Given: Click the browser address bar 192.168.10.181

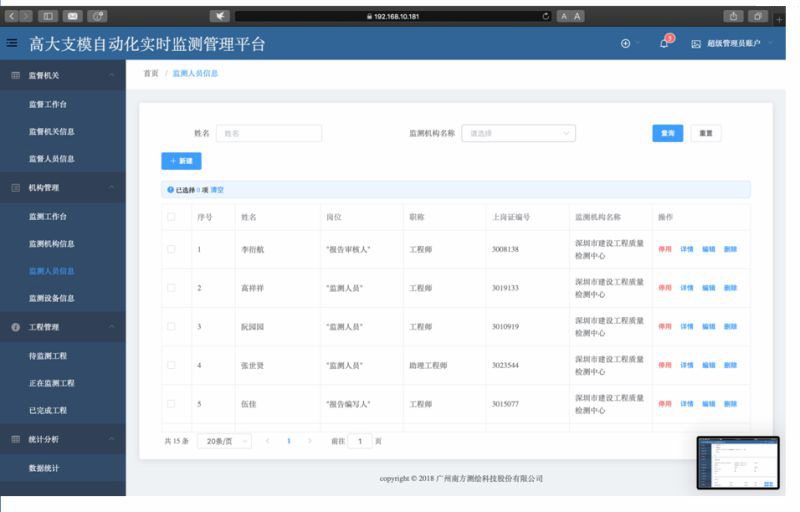Looking at the screenshot, I should tap(393, 16).
